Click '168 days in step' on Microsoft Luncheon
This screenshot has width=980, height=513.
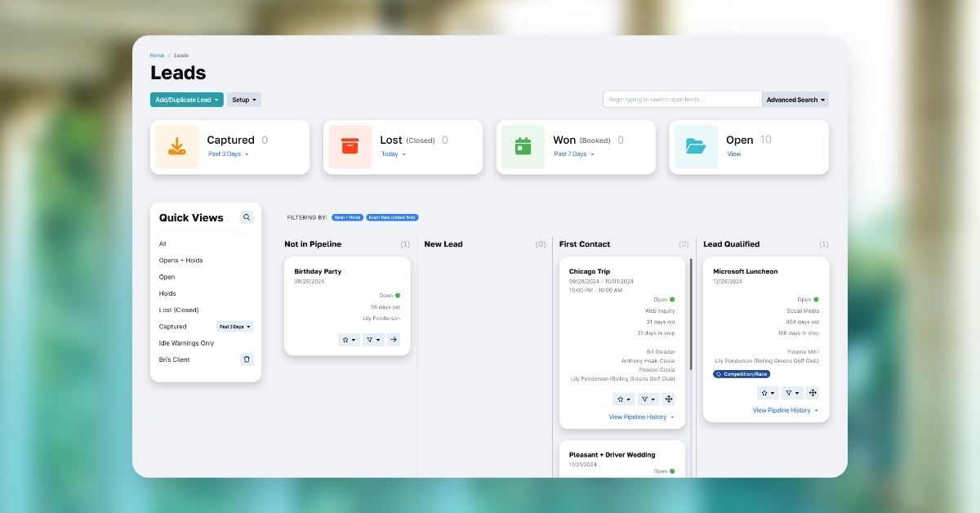pos(799,333)
